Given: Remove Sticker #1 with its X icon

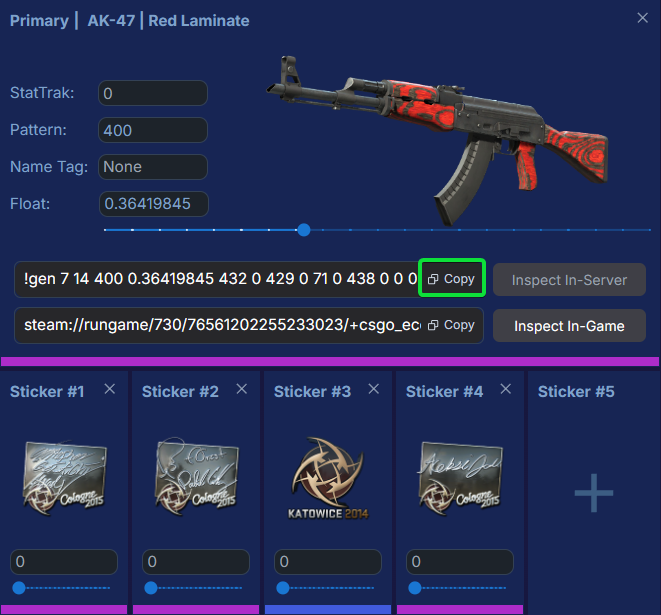Looking at the screenshot, I should click(110, 389).
